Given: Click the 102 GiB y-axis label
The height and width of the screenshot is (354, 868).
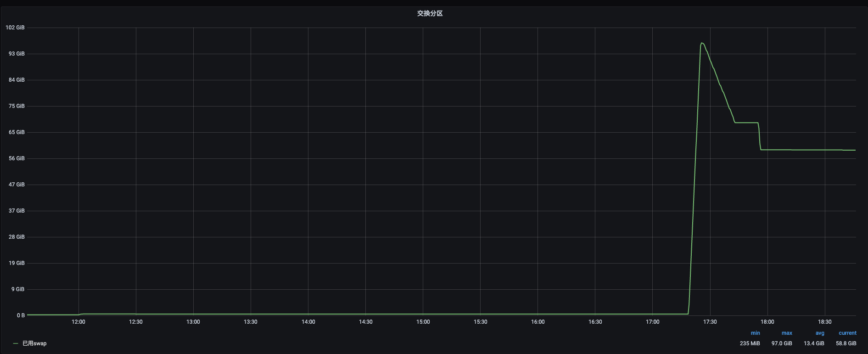Looking at the screenshot, I should pyautogui.click(x=15, y=28).
